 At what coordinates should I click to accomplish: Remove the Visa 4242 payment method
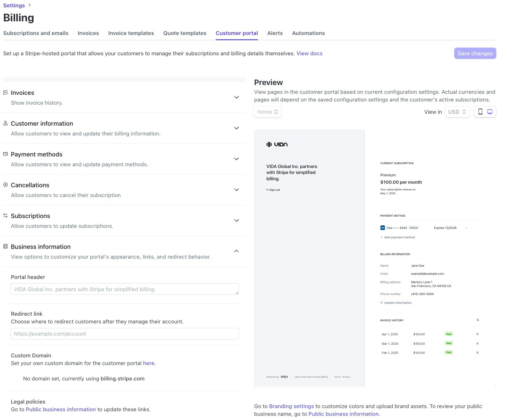point(466,227)
